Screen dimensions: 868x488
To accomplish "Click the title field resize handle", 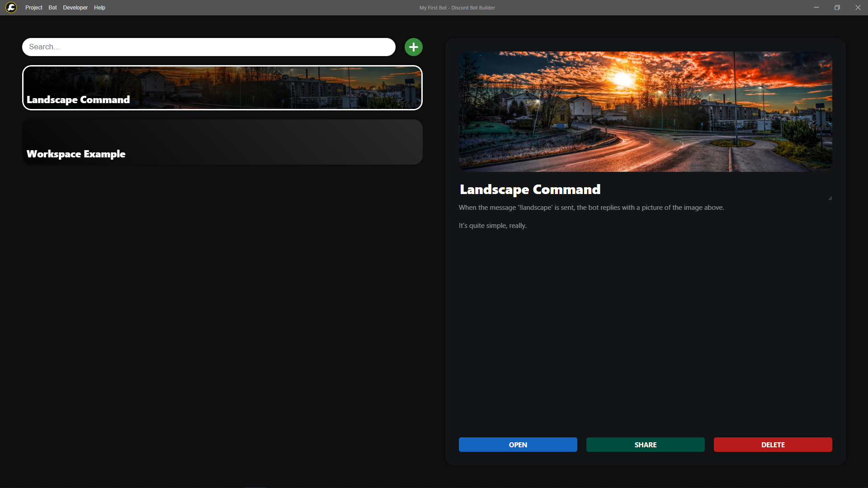I will [830, 198].
